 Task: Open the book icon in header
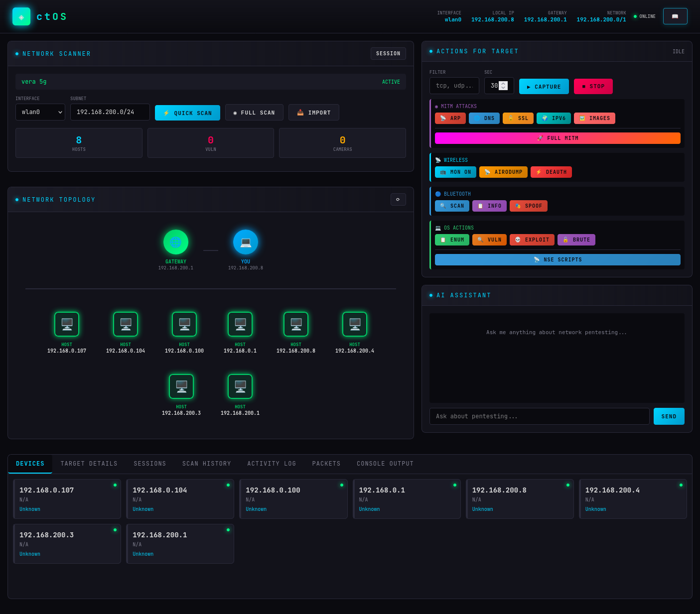[675, 16]
